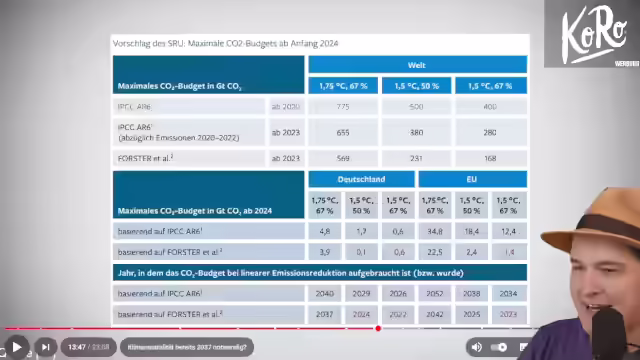Click the year 2029
The height and width of the screenshot is (360, 640).
tap(361, 293)
